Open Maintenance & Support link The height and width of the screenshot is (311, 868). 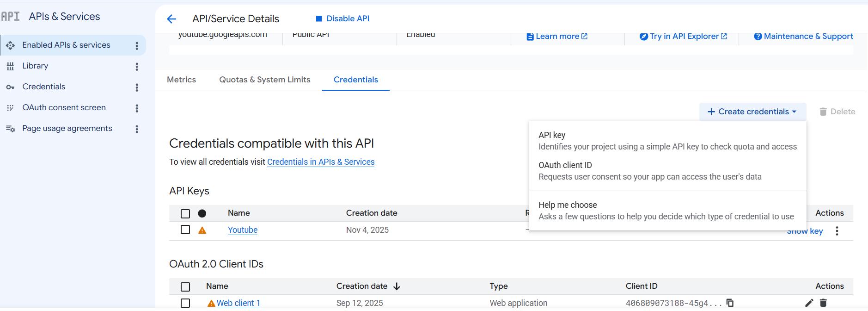(803, 36)
